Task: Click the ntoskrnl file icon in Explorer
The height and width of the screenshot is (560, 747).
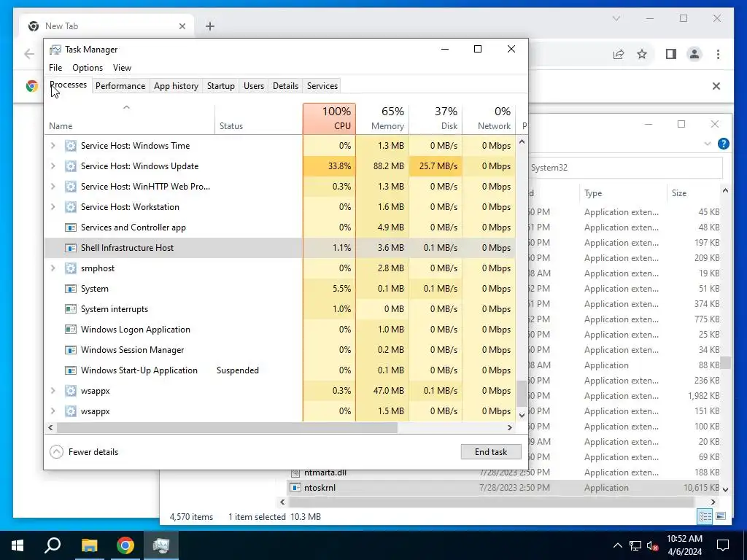Action: pyautogui.click(x=295, y=488)
